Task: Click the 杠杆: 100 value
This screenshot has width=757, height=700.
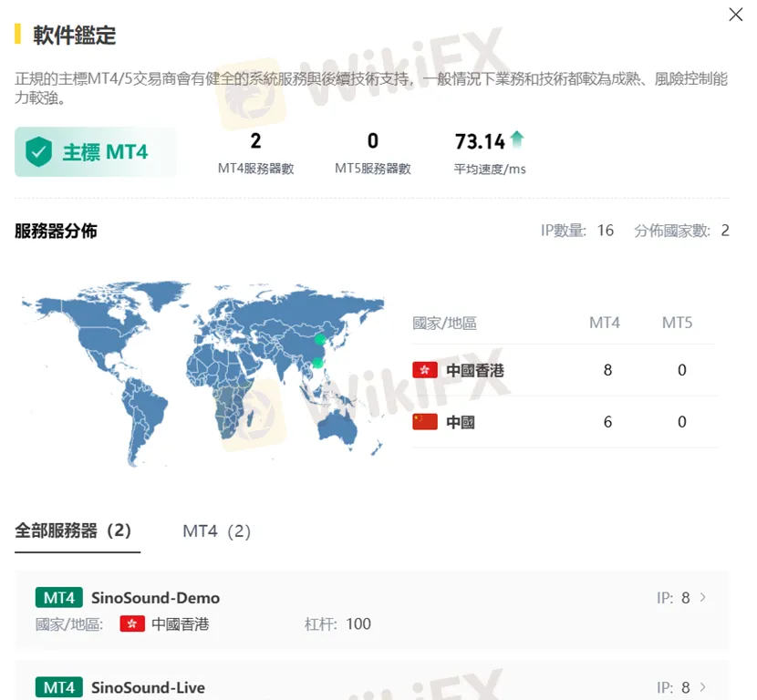Action: [x=338, y=623]
